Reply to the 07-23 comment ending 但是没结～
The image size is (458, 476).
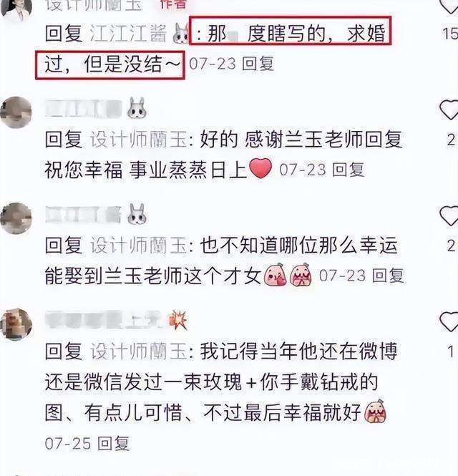tap(258, 64)
